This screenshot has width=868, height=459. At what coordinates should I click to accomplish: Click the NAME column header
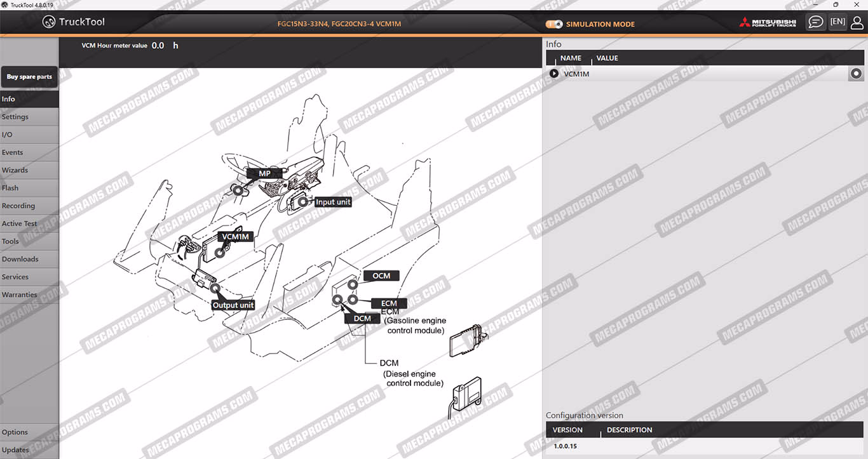pyautogui.click(x=571, y=58)
